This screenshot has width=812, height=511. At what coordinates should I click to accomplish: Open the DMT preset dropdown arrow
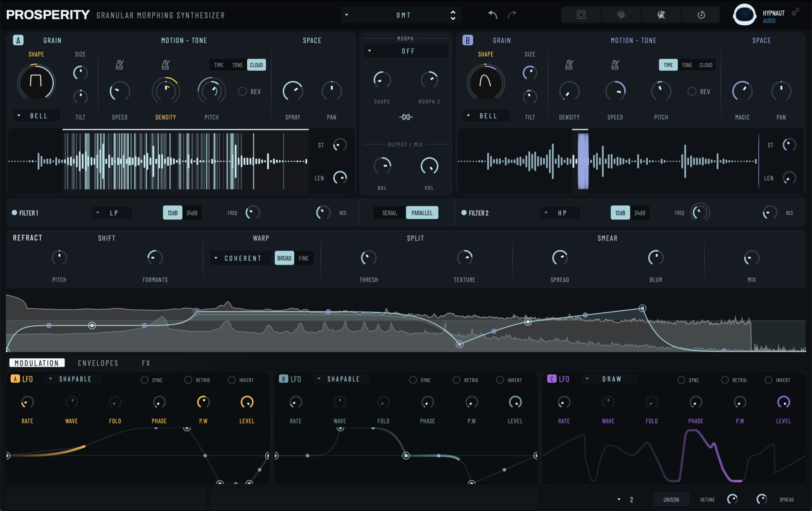[346, 15]
